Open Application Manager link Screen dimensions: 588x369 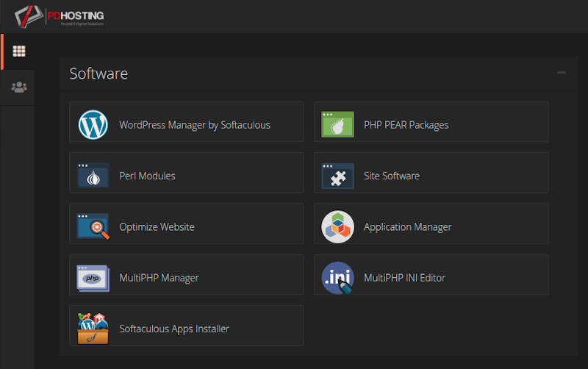tap(408, 227)
